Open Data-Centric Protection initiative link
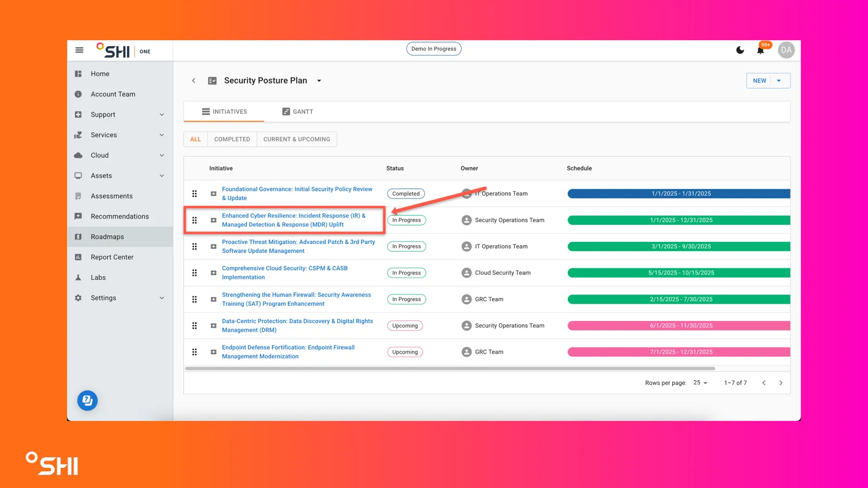This screenshot has width=868, height=488. coord(297,325)
